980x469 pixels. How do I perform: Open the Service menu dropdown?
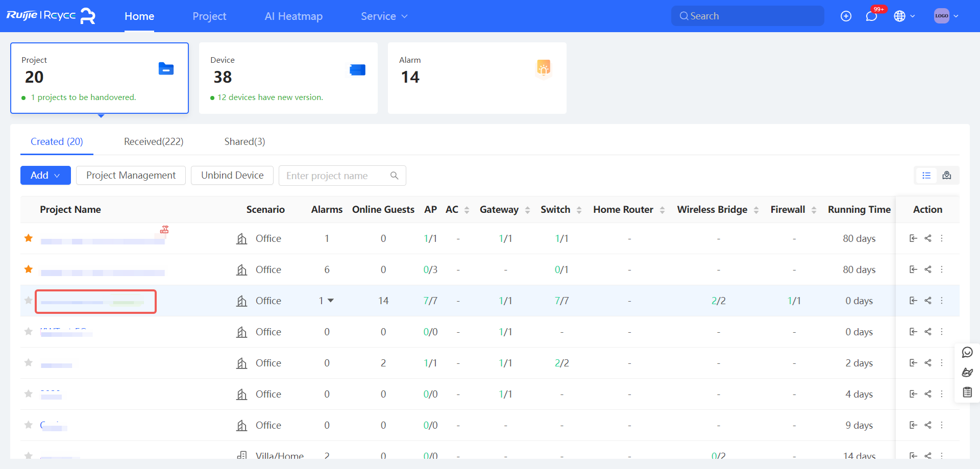(x=384, y=16)
